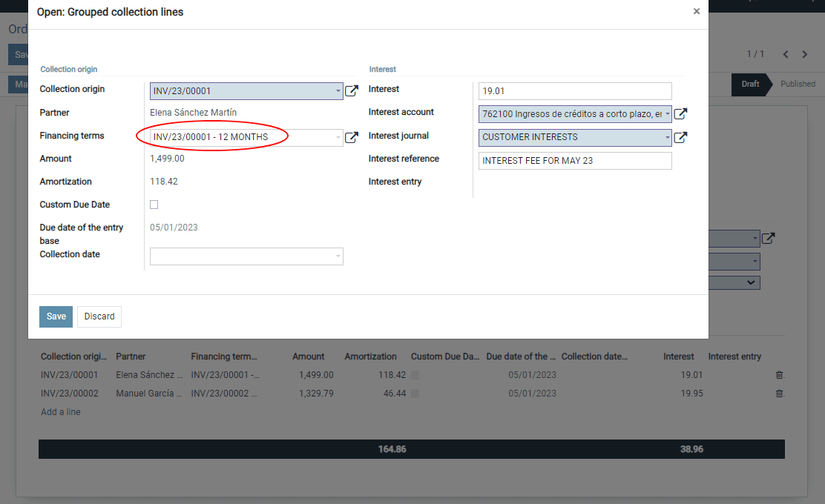
Task: Save the grouped collection line
Action: coord(56,316)
